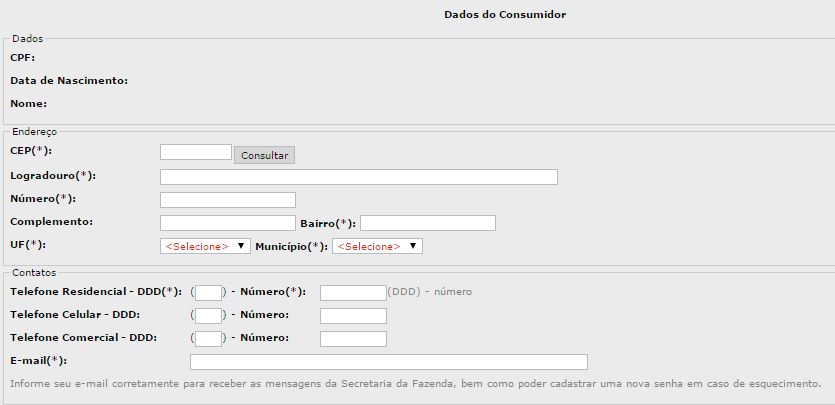Click the address Número input field
This screenshot has width=835, height=405.
228,200
